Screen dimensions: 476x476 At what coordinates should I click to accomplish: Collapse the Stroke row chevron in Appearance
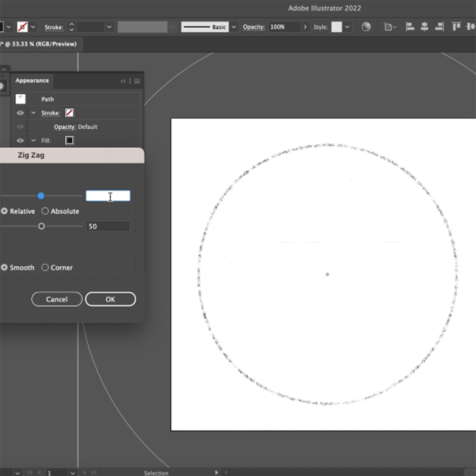[33, 113]
